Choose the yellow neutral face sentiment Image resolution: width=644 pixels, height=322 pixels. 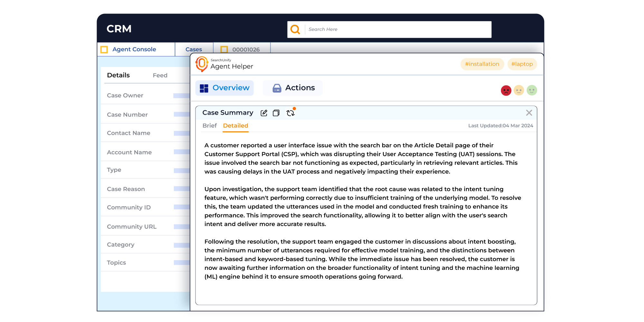519,90
